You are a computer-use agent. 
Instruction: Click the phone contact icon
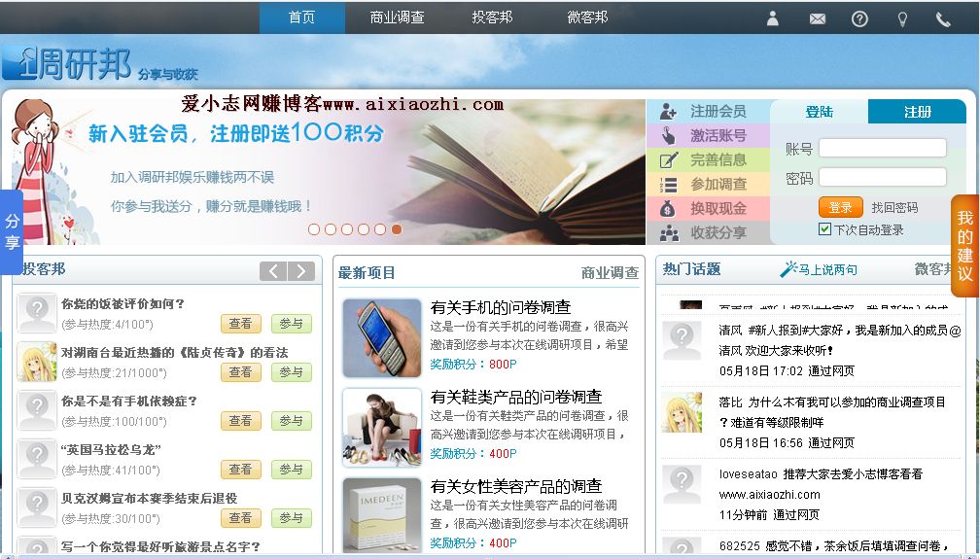click(943, 18)
